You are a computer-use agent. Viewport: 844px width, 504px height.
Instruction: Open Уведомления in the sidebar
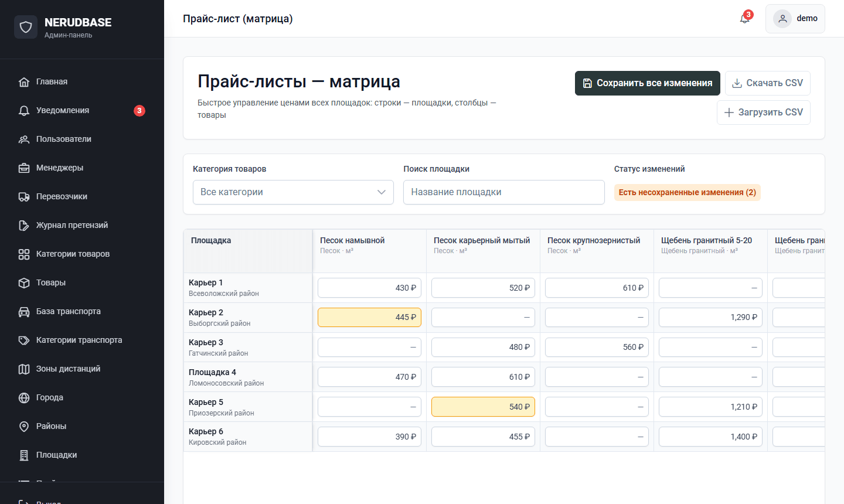click(82, 110)
